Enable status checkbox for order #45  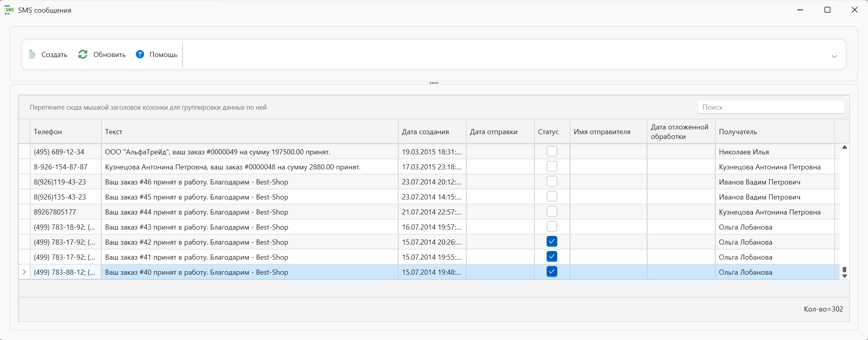click(552, 196)
